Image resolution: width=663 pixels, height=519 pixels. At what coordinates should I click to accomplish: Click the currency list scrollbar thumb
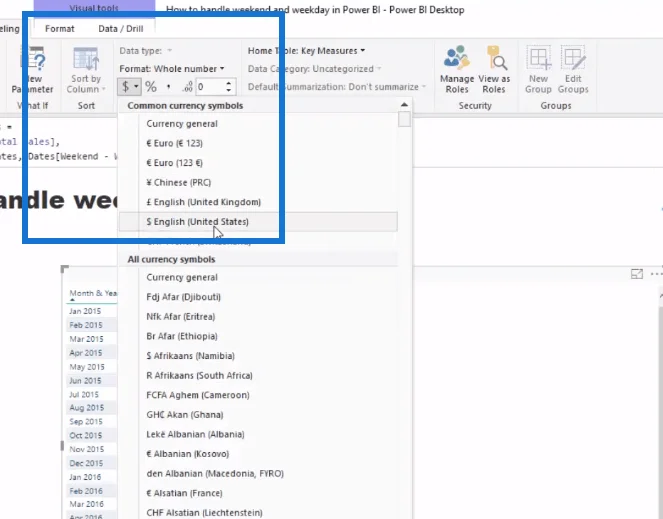click(404, 119)
